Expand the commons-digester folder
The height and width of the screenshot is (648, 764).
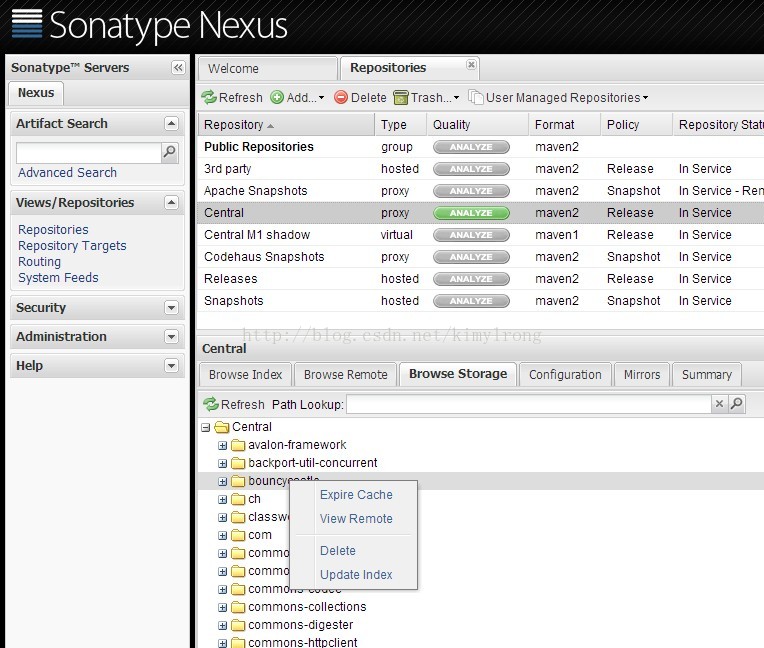click(222, 626)
